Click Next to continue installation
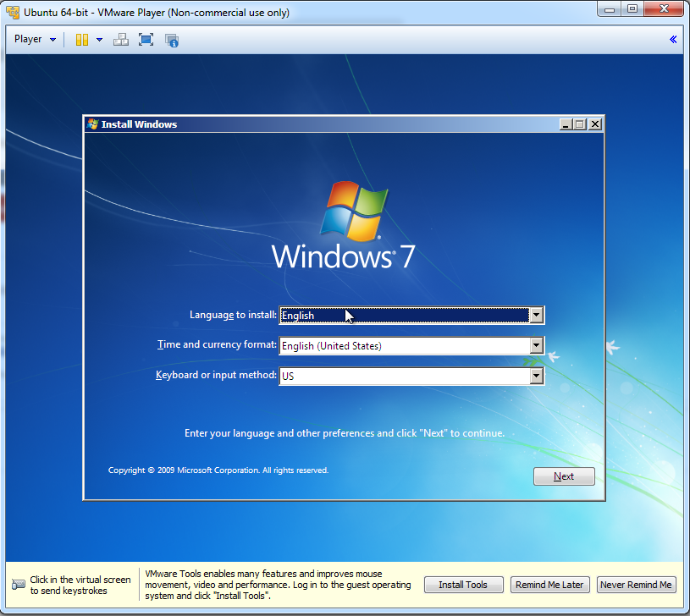 tap(564, 476)
